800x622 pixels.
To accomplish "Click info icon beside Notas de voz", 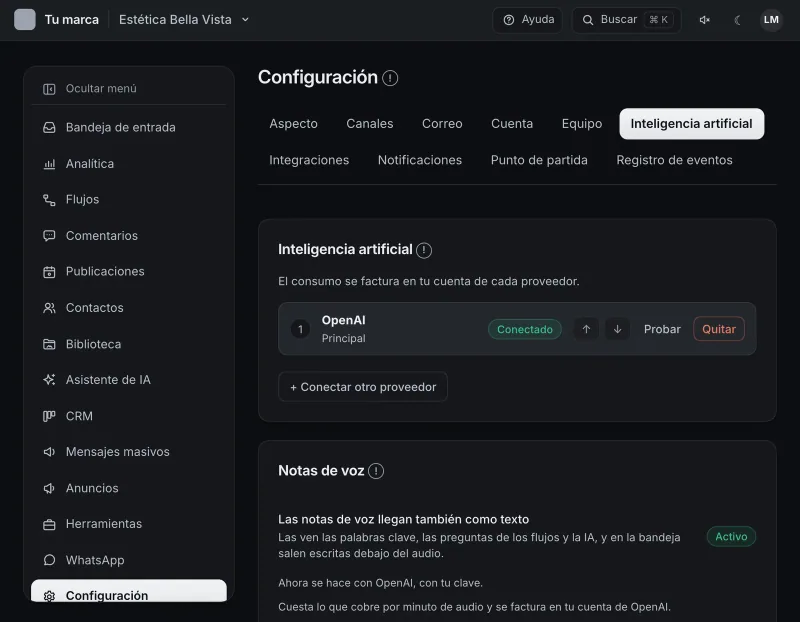I will click(376, 471).
